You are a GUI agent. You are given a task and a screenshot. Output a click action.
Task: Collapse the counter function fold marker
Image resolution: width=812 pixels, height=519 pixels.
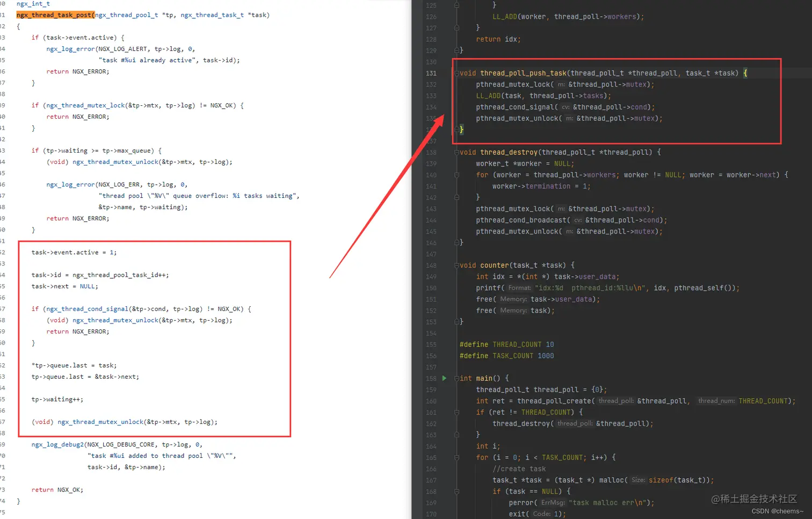[x=456, y=265]
